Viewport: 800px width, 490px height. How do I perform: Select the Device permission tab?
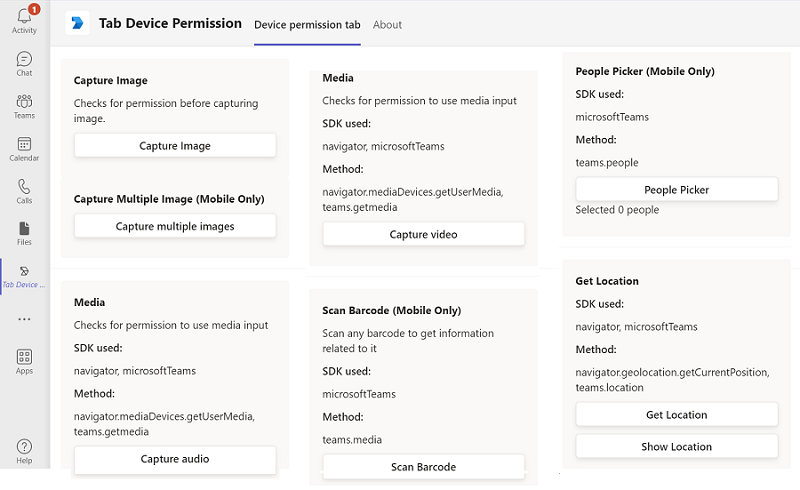point(307,24)
